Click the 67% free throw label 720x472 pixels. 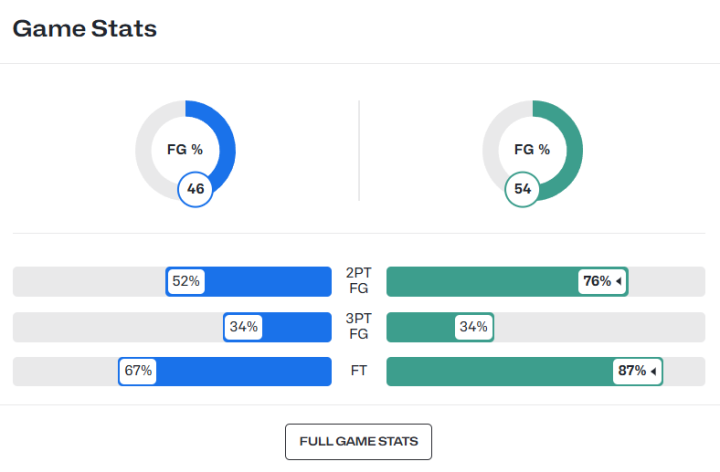[x=138, y=371]
